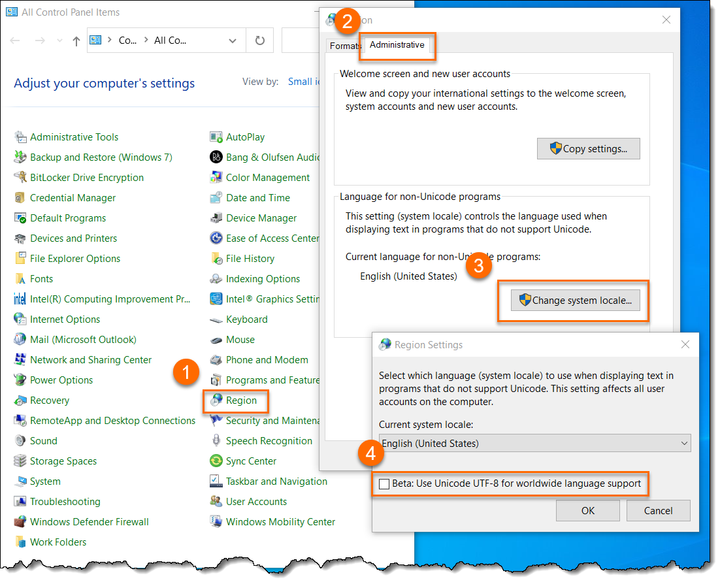Screen dimensions: 720x588
Task: Click the All Control Panel Items breadcrumb
Action: click(171, 41)
